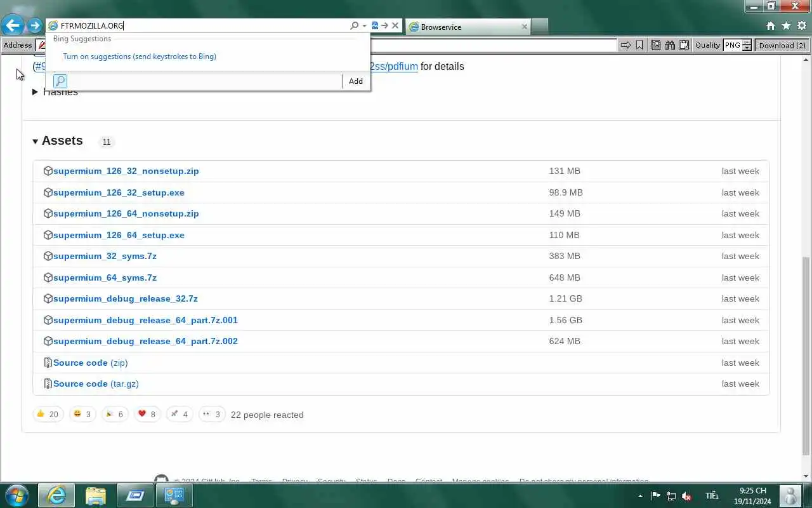812x508 pixels.
Task: Toggle the laugh reaction with 3
Action: pos(82,414)
